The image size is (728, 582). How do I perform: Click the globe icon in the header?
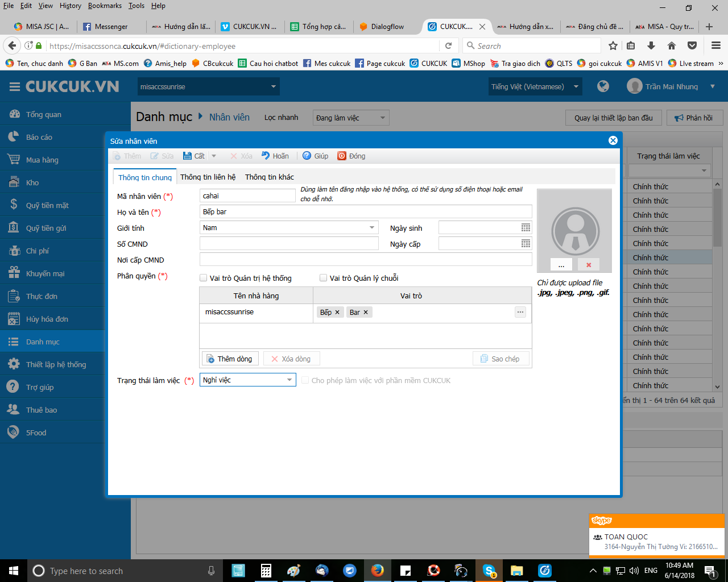pyautogui.click(x=603, y=86)
